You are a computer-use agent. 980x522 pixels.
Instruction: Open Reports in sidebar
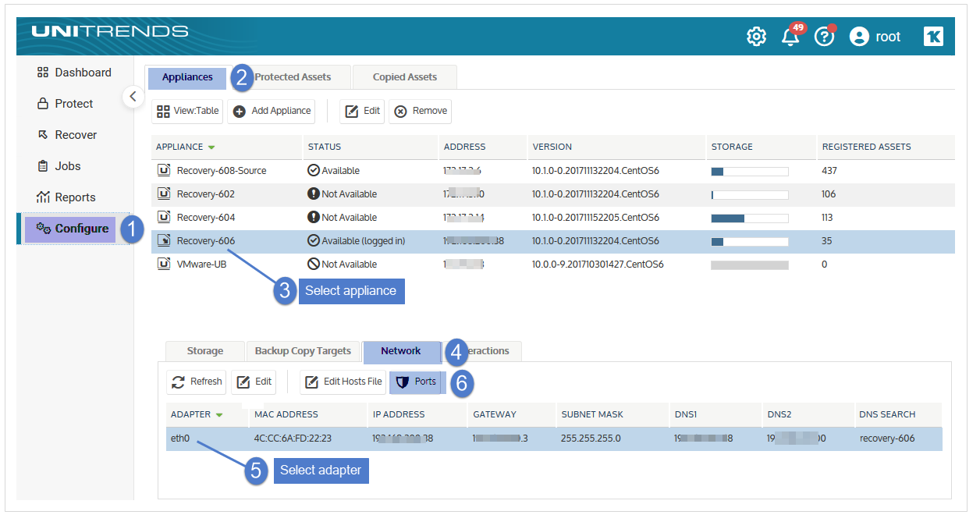pos(66,197)
